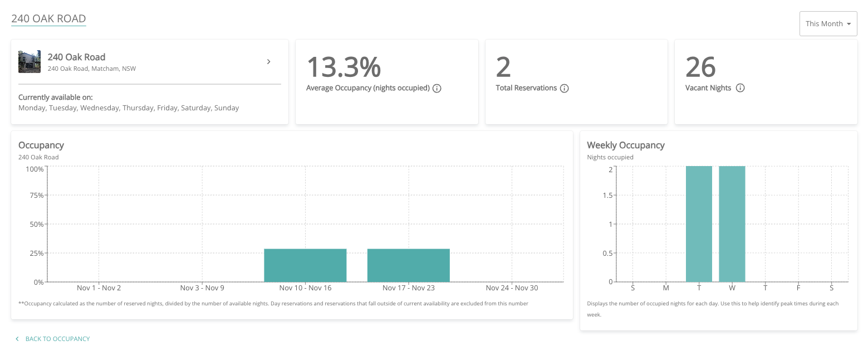Click the BACK TO OCCUPANCY link
This screenshot has width=868, height=360.
tap(57, 339)
